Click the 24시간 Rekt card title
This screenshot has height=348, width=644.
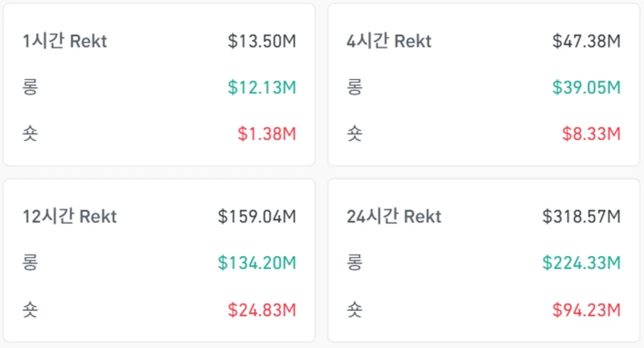coord(394,217)
